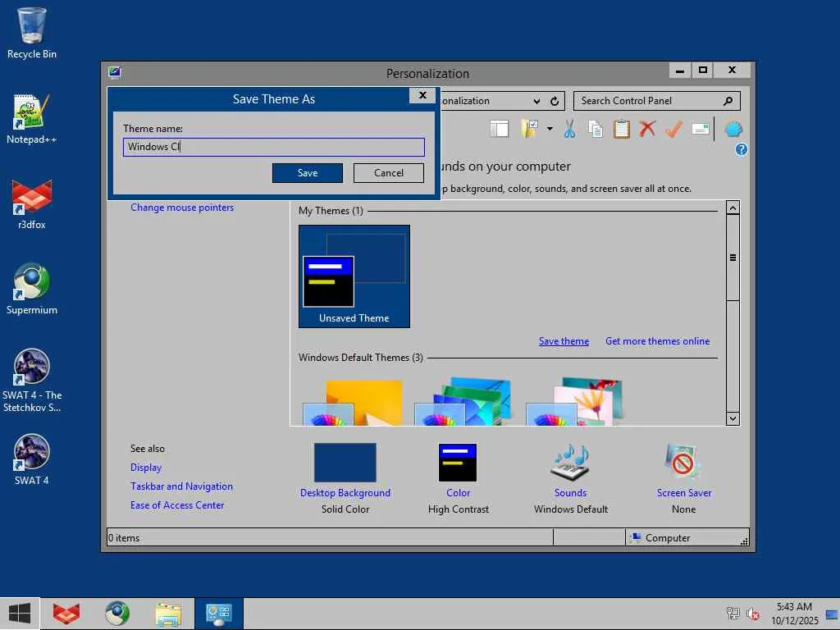Click the taskbar clock and date
The image size is (840, 630).
coord(794,614)
